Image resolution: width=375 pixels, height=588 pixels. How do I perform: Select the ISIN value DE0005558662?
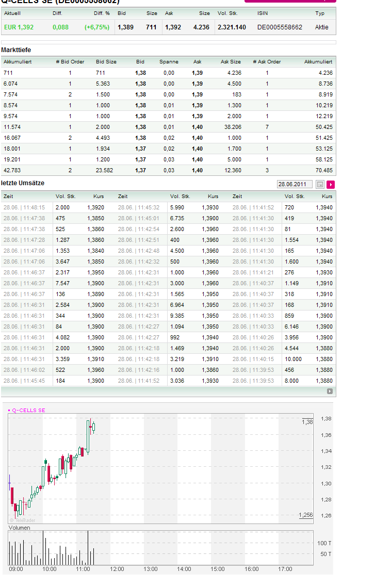point(280,27)
